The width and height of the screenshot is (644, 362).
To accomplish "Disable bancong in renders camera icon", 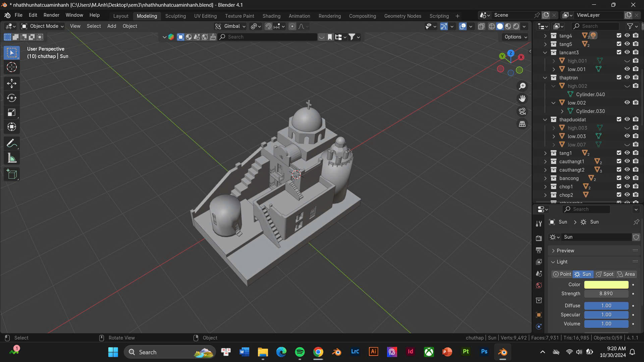I will click(636, 178).
